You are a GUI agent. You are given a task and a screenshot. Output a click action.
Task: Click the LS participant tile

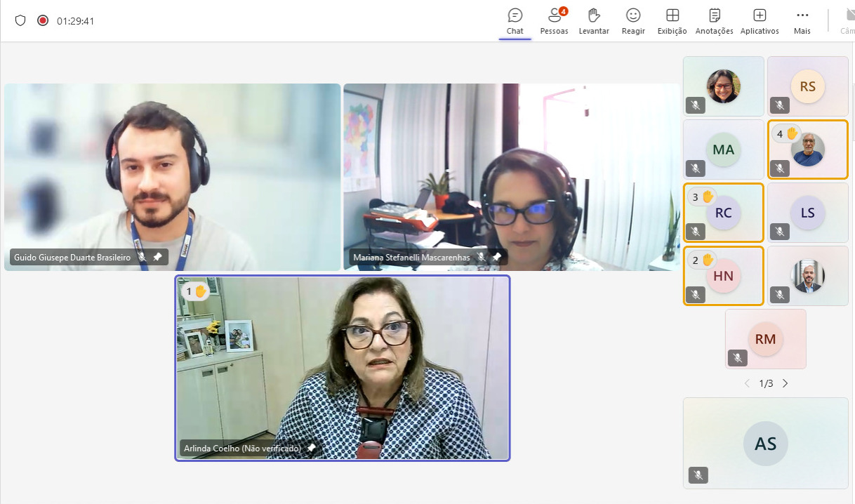(807, 213)
